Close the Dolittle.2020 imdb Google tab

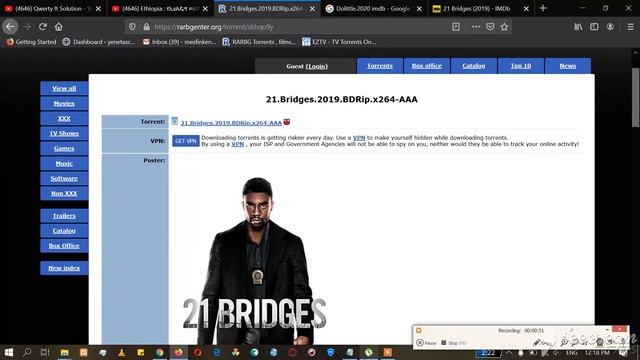[x=419, y=9]
